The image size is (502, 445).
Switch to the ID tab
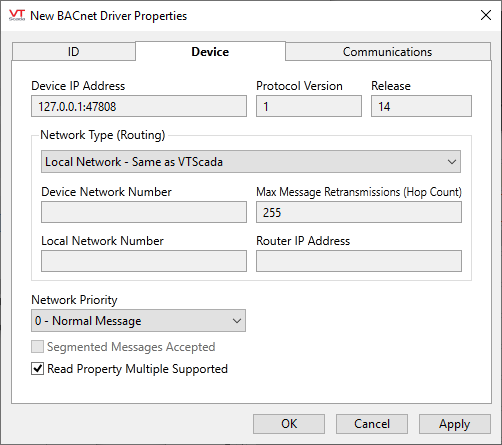point(74,52)
